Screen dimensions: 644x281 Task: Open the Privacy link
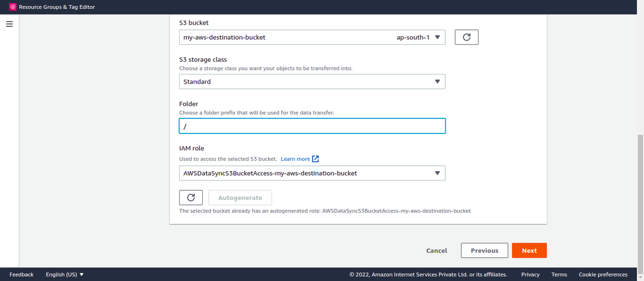530,274
